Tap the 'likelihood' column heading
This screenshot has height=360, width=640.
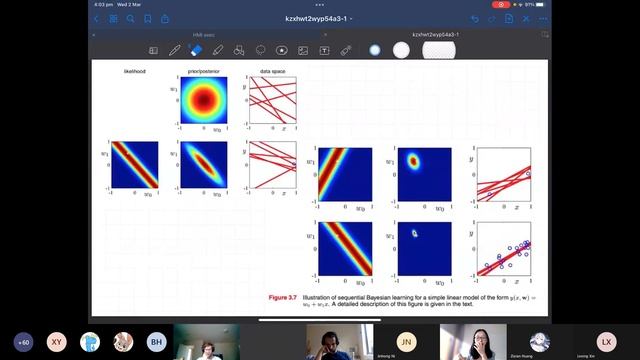(135, 71)
